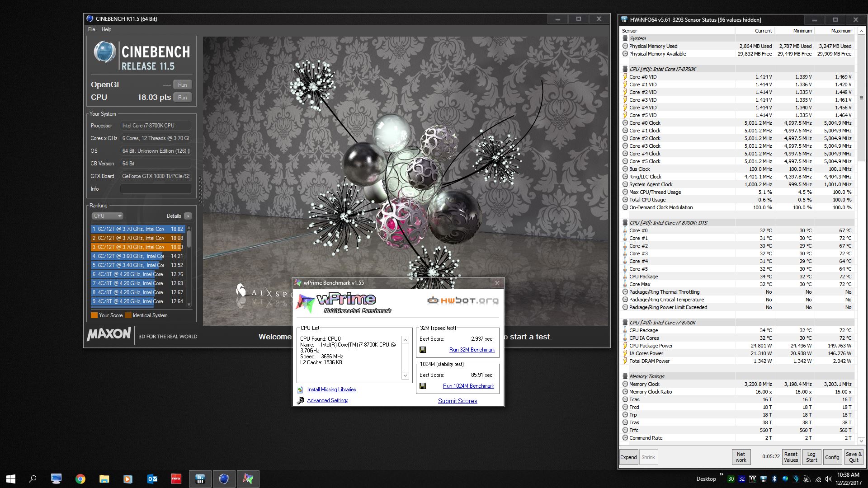The height and width of the screenshot is (488, 868).
Task: Click the wPrime title bar icon
Action: point(298,283)
